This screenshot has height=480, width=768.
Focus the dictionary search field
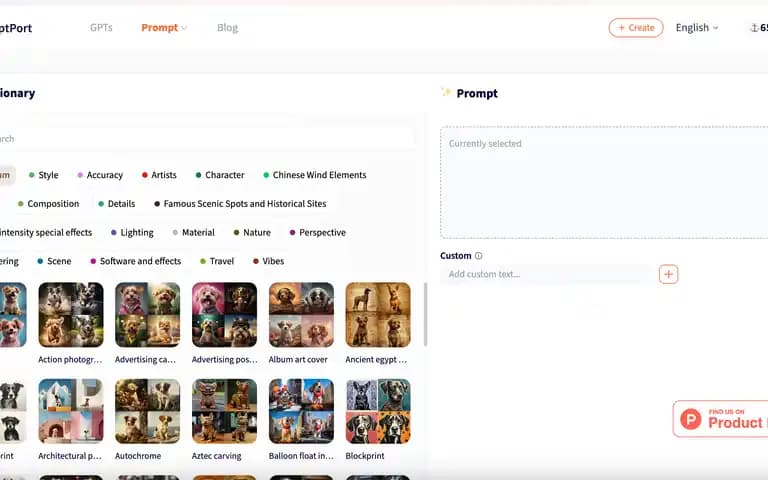[x=206, y=139]
